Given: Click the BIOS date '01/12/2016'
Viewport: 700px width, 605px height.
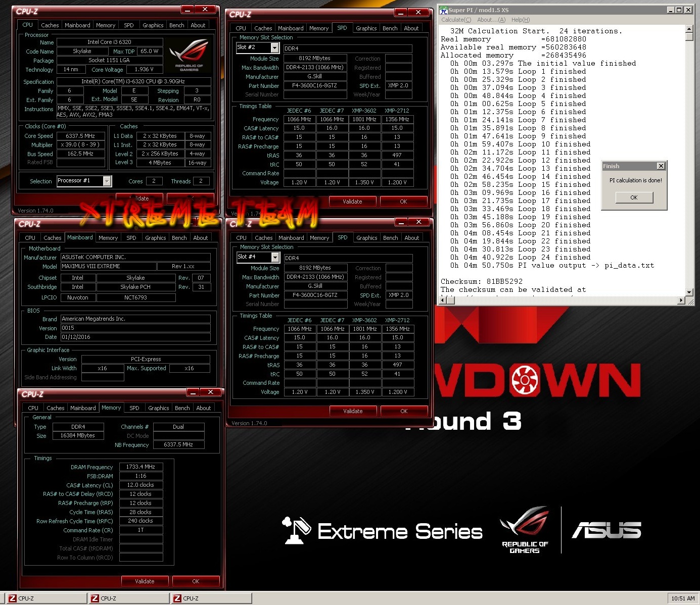Looking at the screenshot, I should [x=135, y=337].
